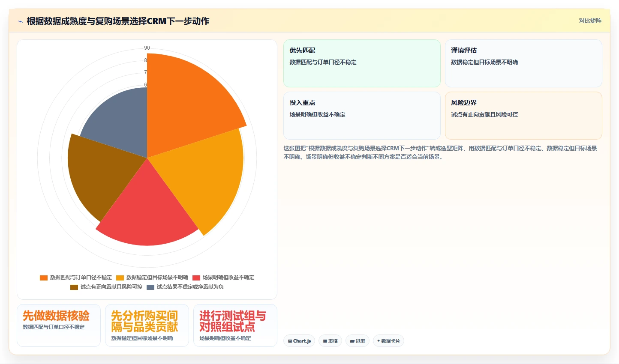Click the red polar chart segment
619x364 pixels.
click(x=148, y=210)
